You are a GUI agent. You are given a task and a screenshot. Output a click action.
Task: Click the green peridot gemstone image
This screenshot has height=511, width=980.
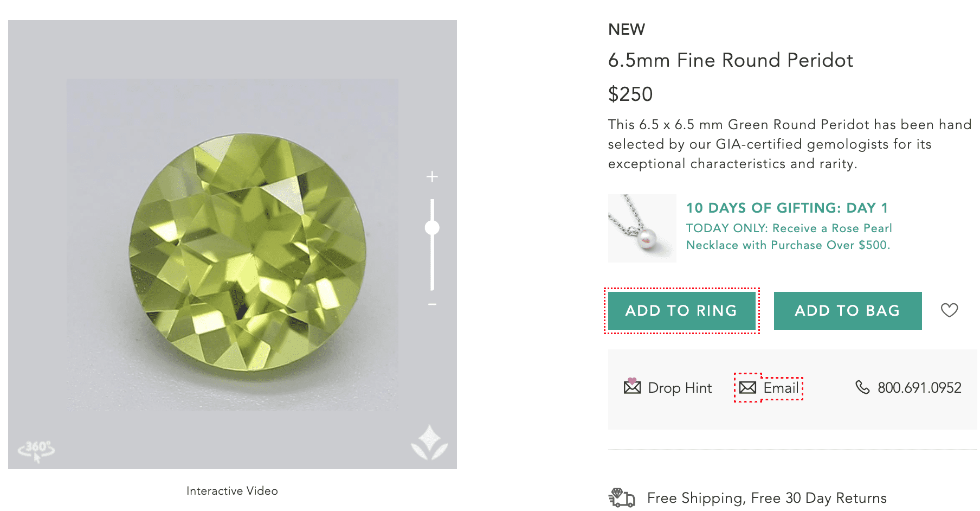pyautogui.click(x=247, y=252)
